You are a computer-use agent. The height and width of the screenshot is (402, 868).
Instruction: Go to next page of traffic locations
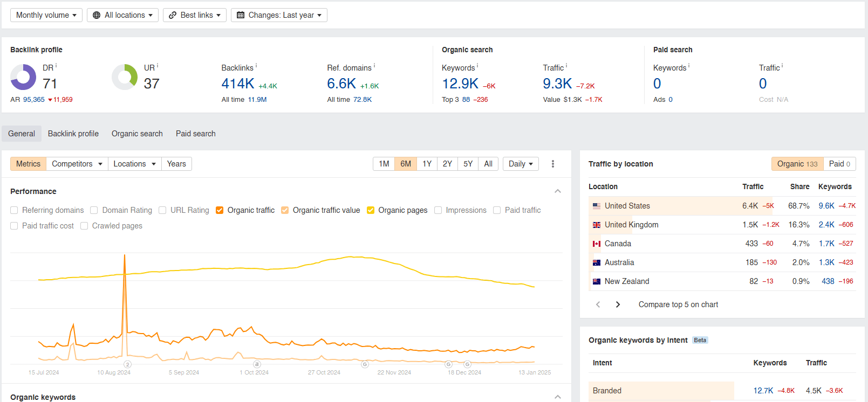click(x=618, y=304)
